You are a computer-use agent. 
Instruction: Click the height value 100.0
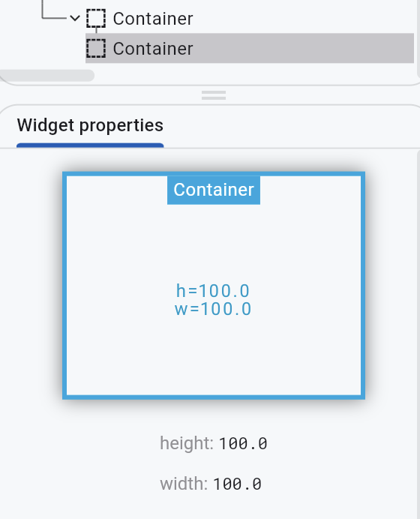click(243, 443)
